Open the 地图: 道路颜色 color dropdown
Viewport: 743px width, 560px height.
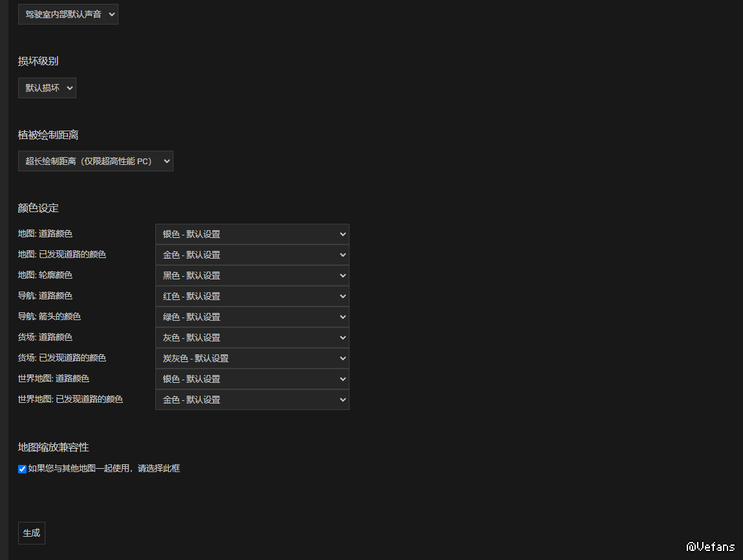click(x=252, y=234)
